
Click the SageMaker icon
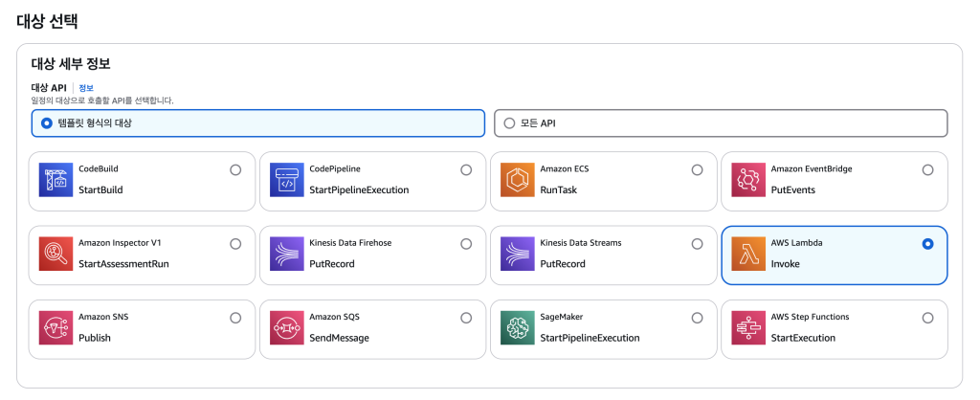(x=517, y=327)
